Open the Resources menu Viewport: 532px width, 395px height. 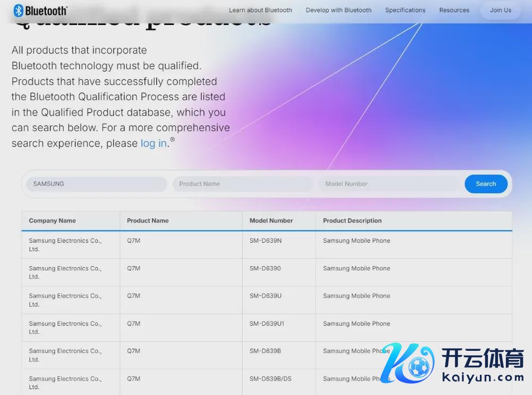click(454, 10)
